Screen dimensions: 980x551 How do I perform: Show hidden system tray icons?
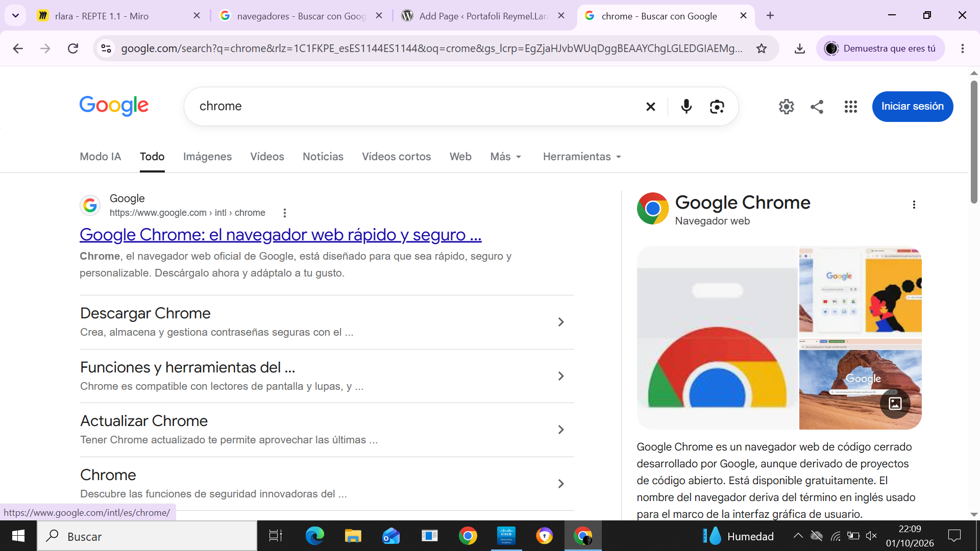[x=798, y=536]
